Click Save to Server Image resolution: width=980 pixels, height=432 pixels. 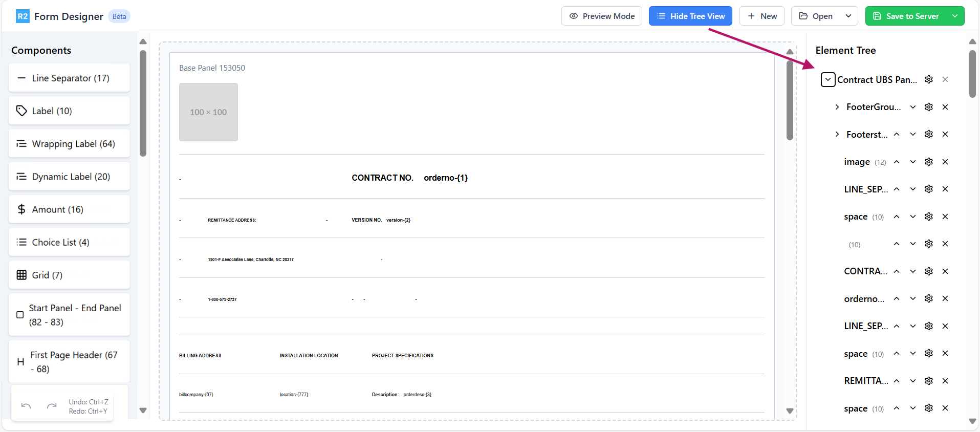tap(906, 16)
